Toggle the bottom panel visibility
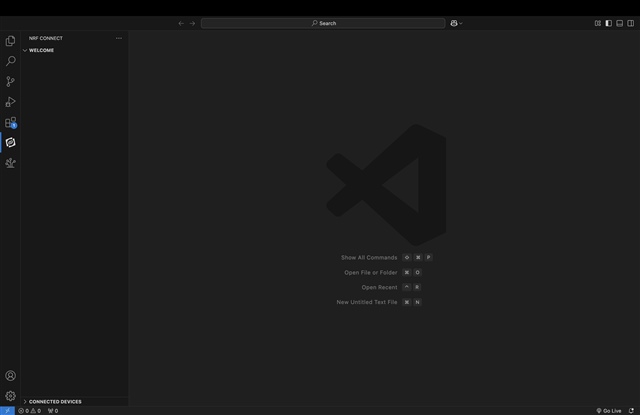640x415 pixels. point(620,23)
